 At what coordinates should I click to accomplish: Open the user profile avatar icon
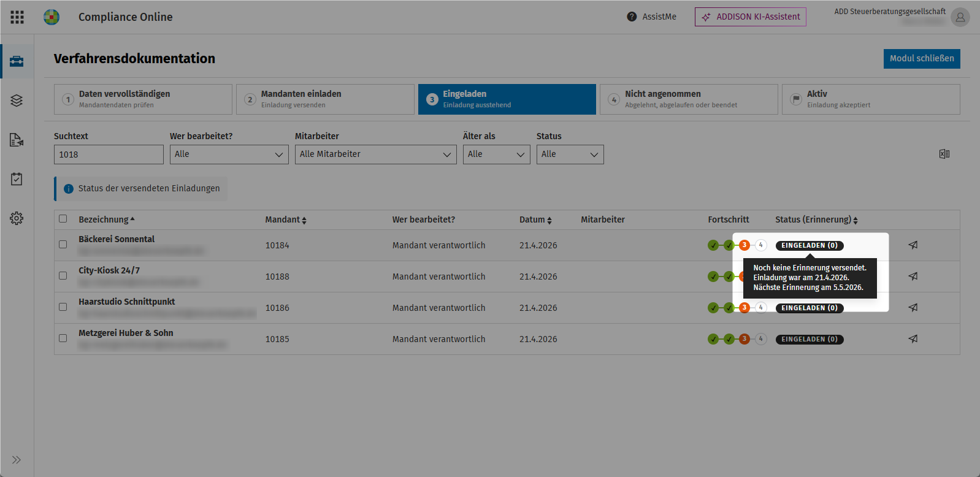960,17
